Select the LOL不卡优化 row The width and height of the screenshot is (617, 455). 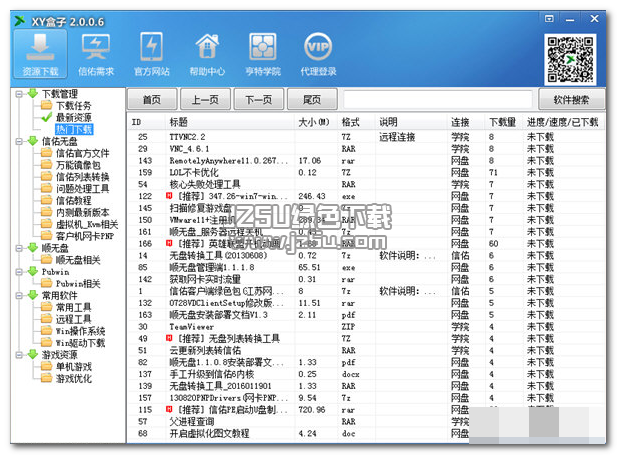click(x=366, y=172)
